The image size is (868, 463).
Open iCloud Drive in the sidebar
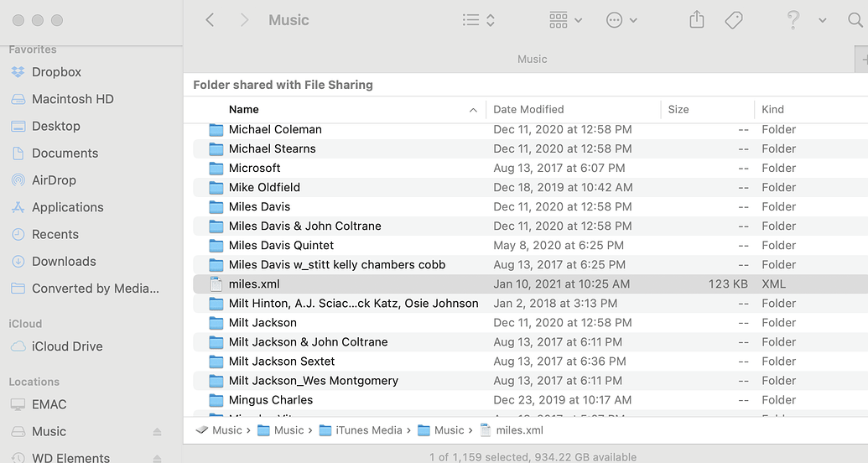pos(67,346)
